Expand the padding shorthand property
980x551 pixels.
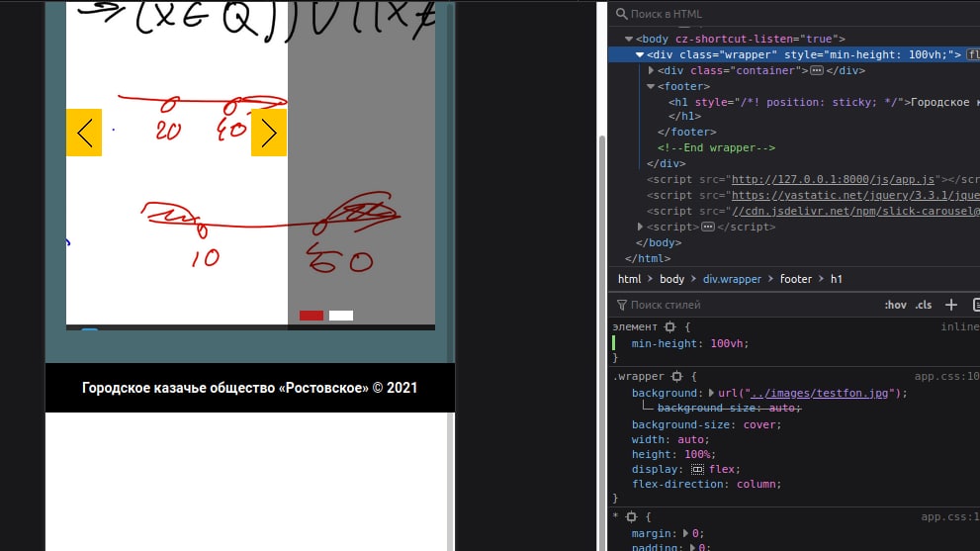pyautogui.click(x=692, y=547)
